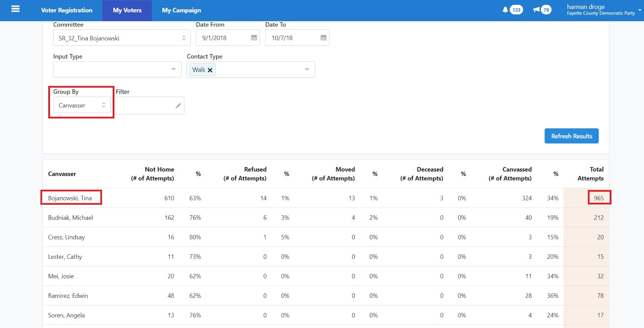Select canvasser Budniak, Michael

tap(70, 218)
